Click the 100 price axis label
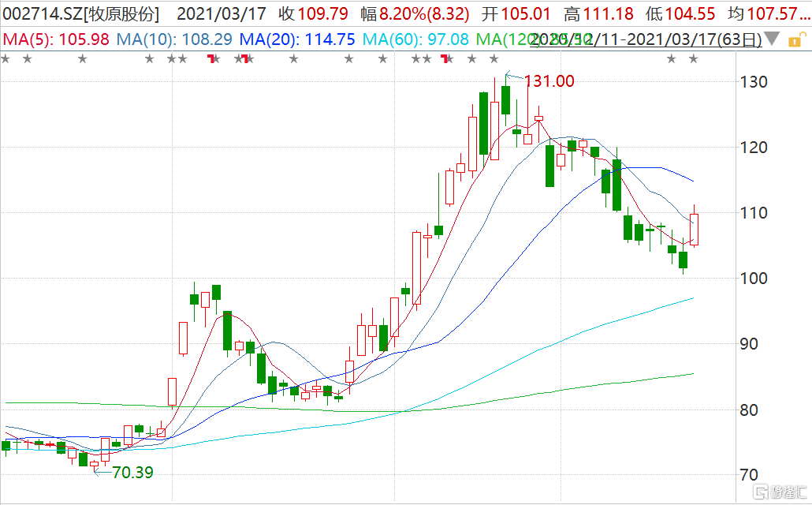Viewport: 812px width, 505px height. pos(754,279)
